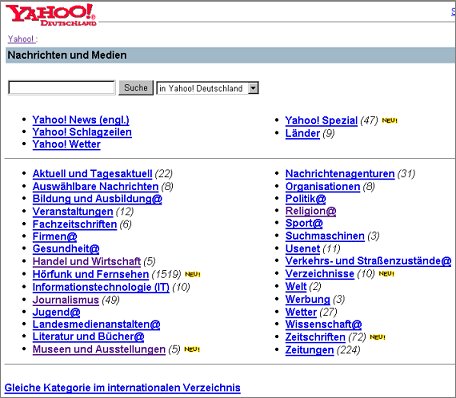The width and height of the screenshot is (456, 398).
Task: Click the (1519) count after Hörfunk und Fernsehen
Action: [x=166, y=274]
